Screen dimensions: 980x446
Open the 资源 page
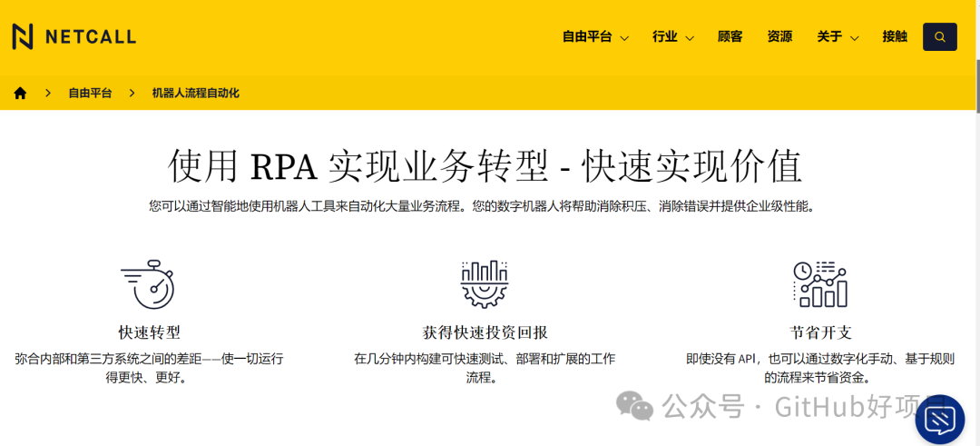(779, 37)
